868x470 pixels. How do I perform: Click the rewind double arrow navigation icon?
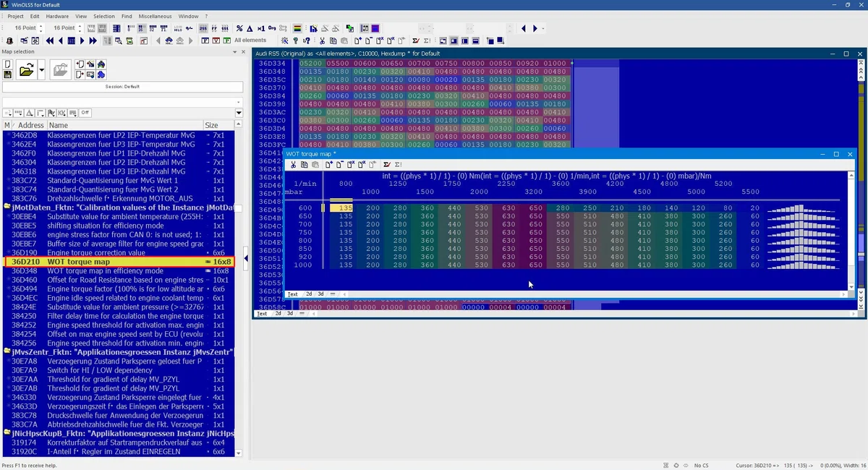49,41
